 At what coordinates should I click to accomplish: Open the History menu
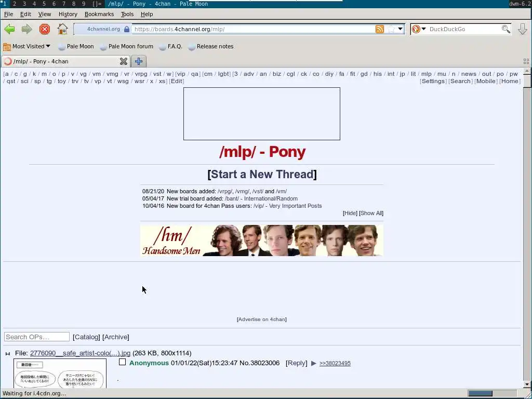pos(68,14)
